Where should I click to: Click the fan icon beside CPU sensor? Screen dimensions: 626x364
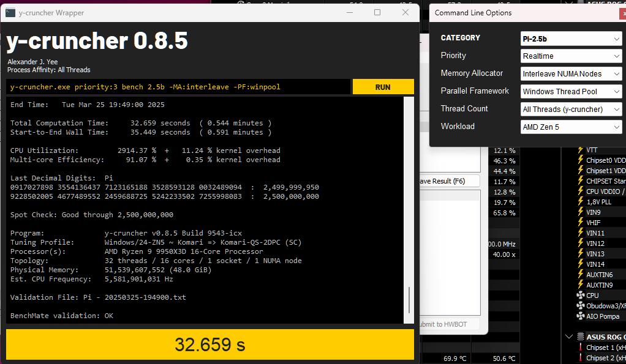pos(581,295)
